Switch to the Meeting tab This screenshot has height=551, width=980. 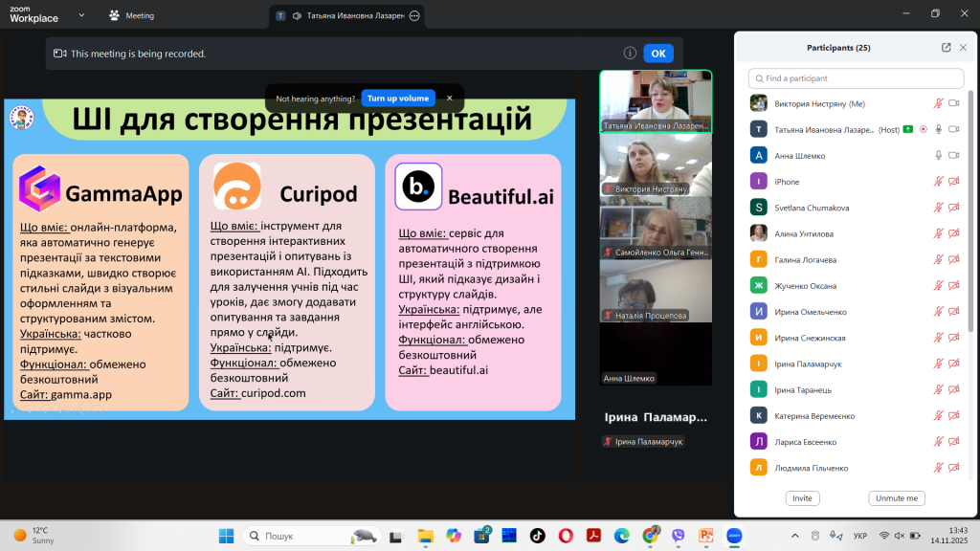tap(132, 16)
